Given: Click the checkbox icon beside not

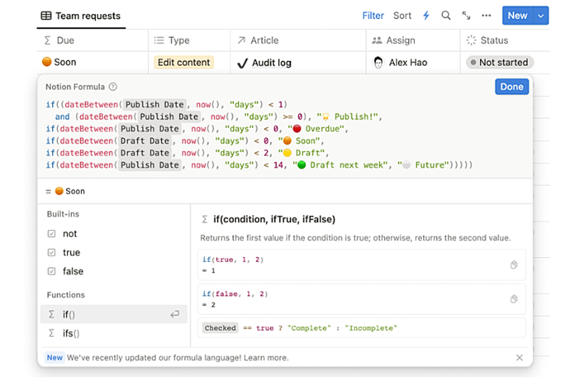Looking at the screenshot, I should (x=52, y=233).
